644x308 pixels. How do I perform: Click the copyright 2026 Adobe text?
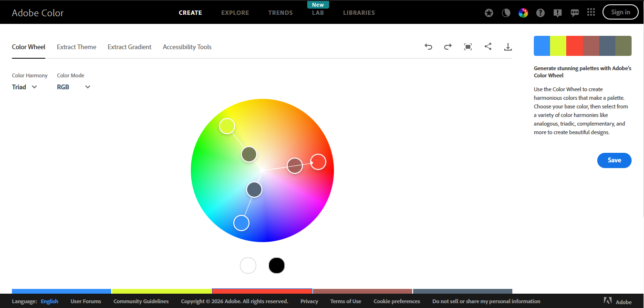point(235,301)
